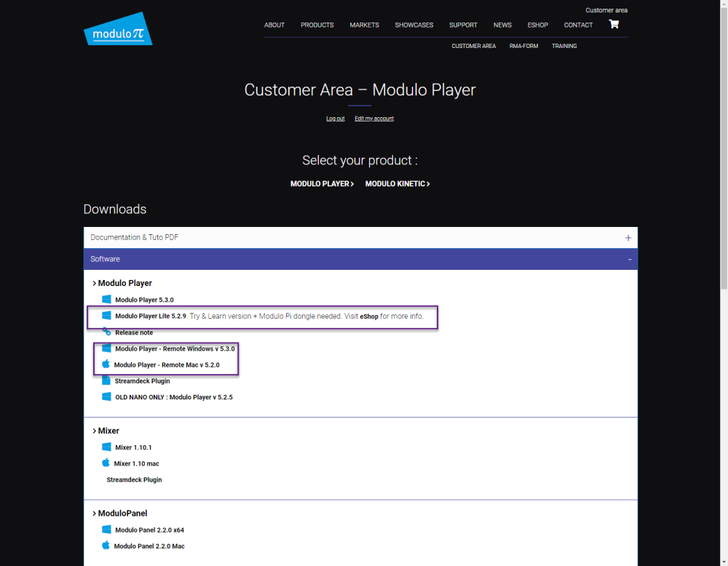
Task: Click Apple icon beside Remote Mac v 5.2.0
Action: (x=106, y=364)
